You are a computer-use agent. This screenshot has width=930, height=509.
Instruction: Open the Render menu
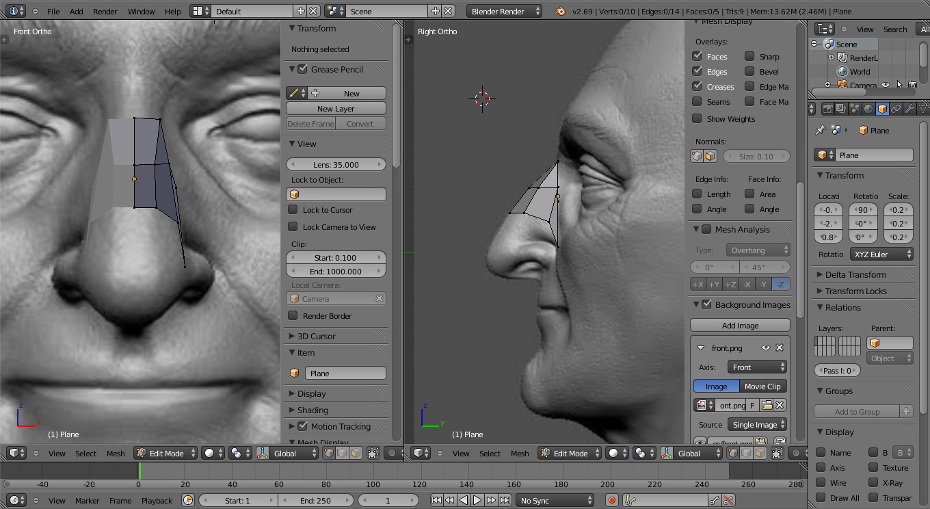105,11
